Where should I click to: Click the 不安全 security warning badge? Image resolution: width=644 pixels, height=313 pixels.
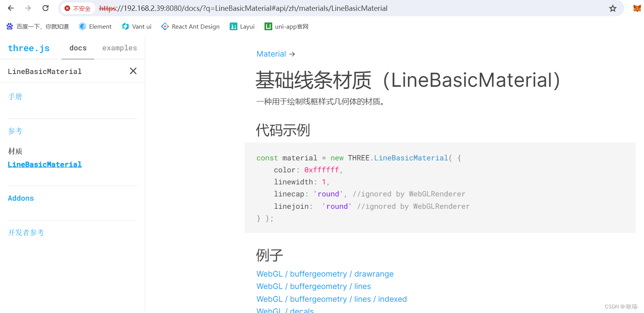(77, 9)
